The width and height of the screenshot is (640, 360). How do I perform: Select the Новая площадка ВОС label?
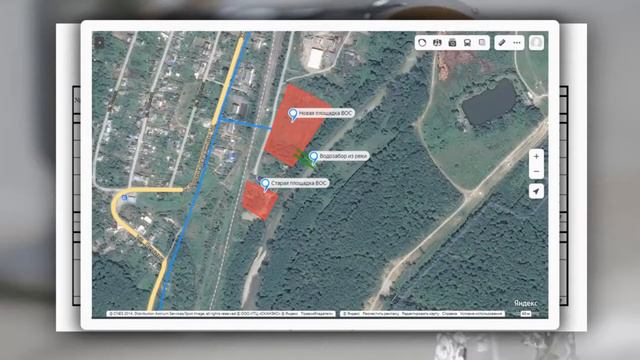point(326,113)
